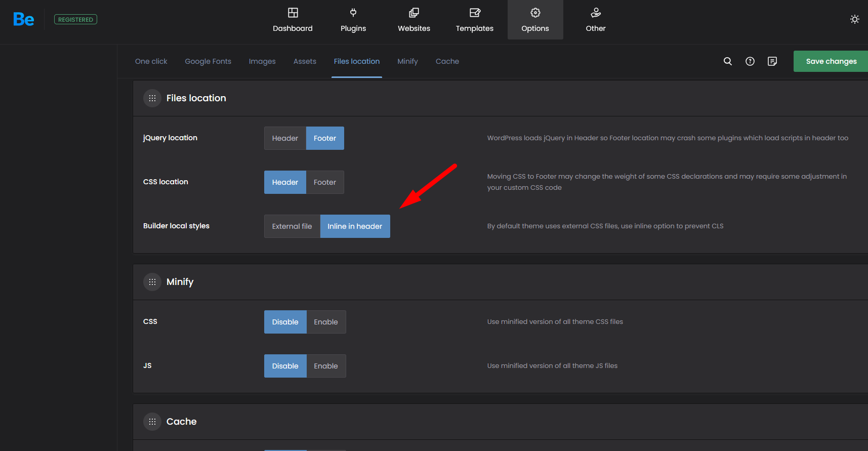The width and height of the screenshot is (868, 451).
Task: Click Builder local styles label
Action: (176, 226)
